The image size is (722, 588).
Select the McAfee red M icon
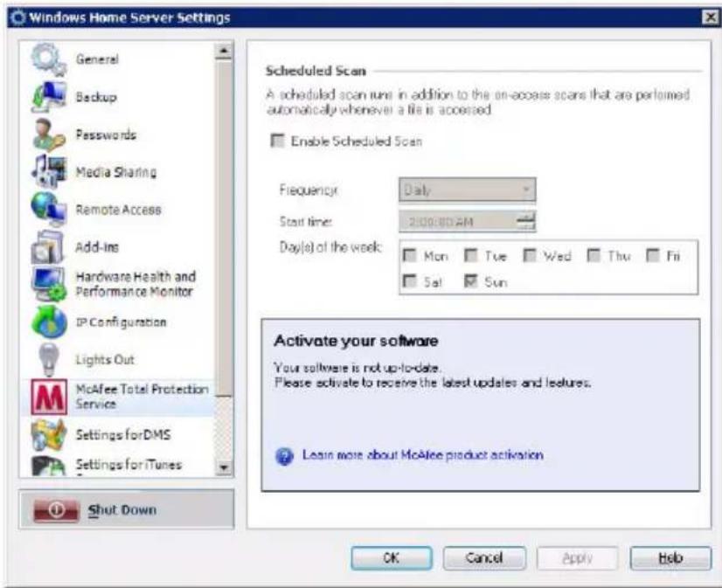click(49, 397)
